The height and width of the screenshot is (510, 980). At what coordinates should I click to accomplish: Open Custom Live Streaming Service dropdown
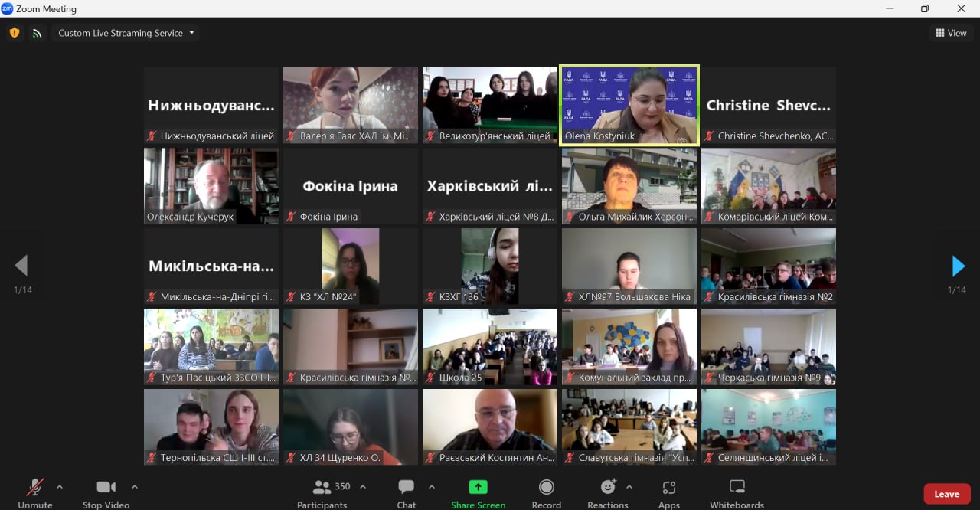(x=127, y=33)
